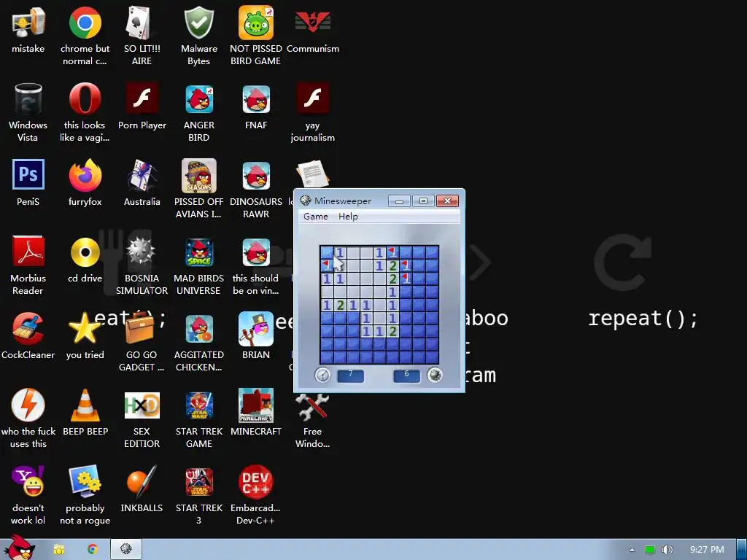
Task: Click the 'Free Windo...' tools icon
Action: coord(312,408)
